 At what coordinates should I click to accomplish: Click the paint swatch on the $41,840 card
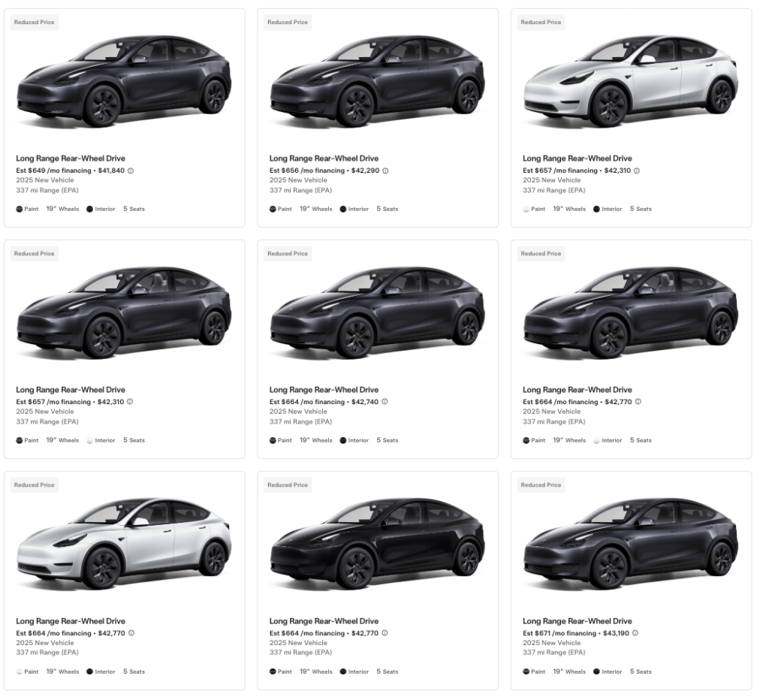pyautogui.click(x=20, y=209)
